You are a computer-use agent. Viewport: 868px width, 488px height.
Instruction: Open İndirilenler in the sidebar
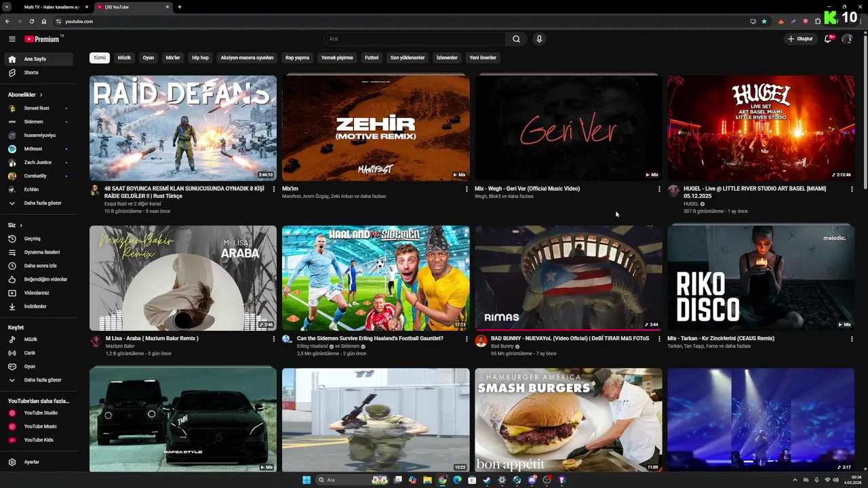[x=38, y=306]
